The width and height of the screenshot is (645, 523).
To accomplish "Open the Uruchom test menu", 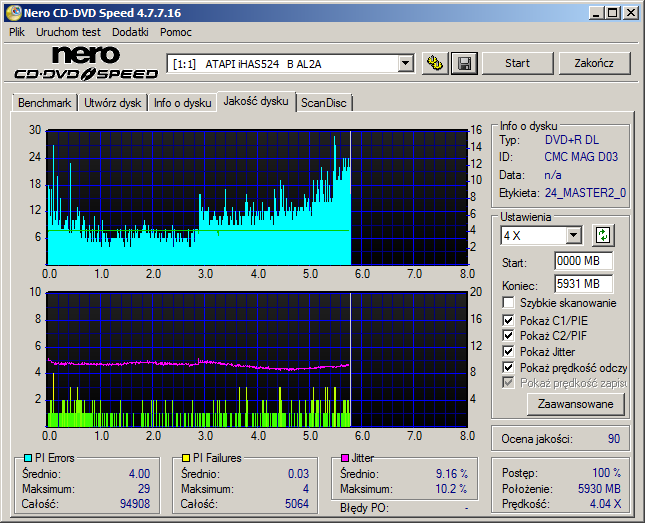I will pos(68,32).
